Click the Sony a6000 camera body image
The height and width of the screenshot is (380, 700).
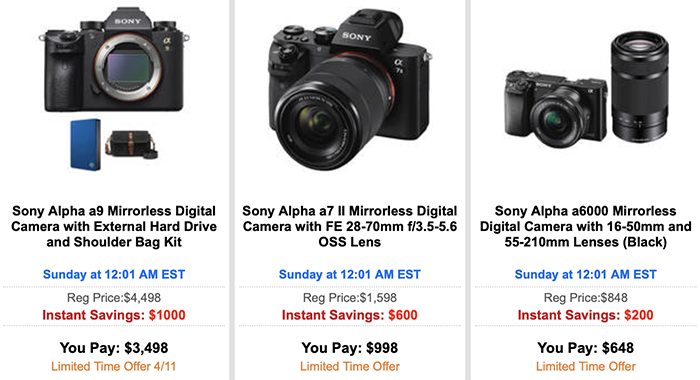pyautogui.click(x=556, y=109)
